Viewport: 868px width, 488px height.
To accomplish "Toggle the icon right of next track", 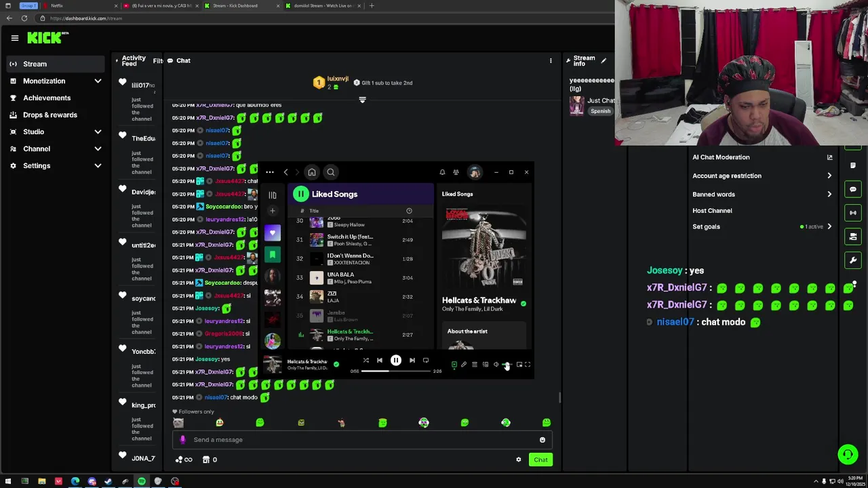I will (426, 361).
